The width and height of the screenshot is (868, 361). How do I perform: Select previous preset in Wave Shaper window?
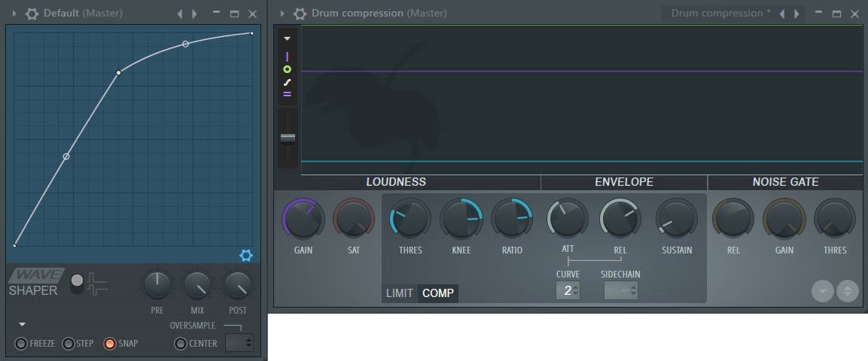tap(179, 14)
